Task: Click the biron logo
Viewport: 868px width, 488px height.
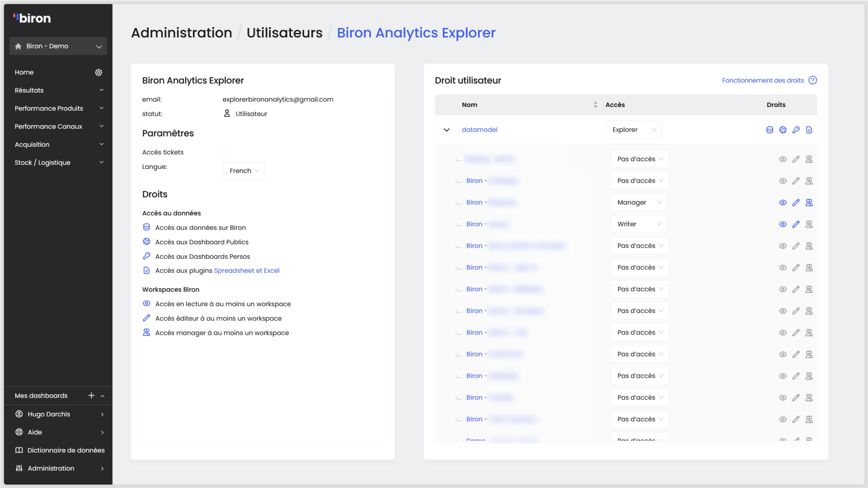Action: pos(32,18)
